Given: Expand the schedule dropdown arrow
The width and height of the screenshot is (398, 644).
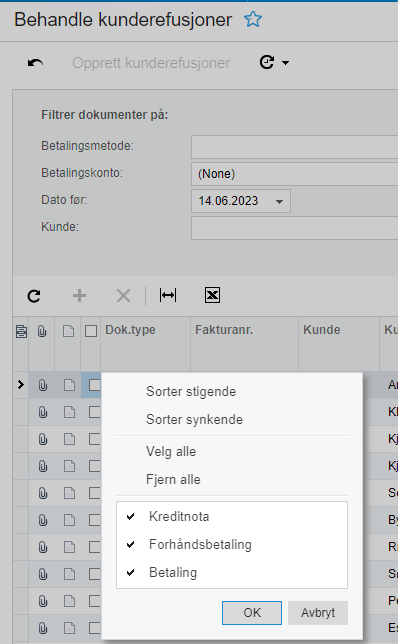Looking at the screenshot, I should pyautogui.click(x=285, y=63).
